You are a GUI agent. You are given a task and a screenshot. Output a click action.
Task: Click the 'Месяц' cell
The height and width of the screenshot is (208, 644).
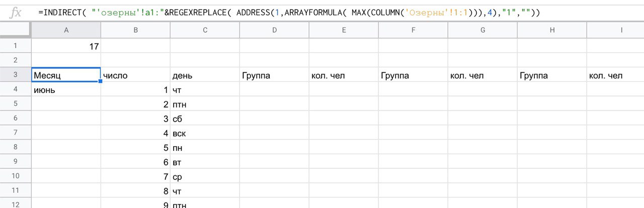point(66,75)
